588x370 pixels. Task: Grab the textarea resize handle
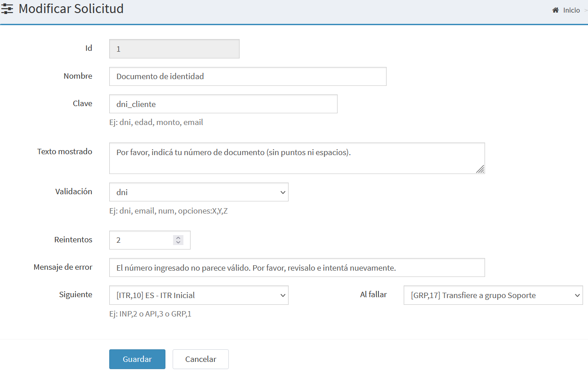[480, 169]
